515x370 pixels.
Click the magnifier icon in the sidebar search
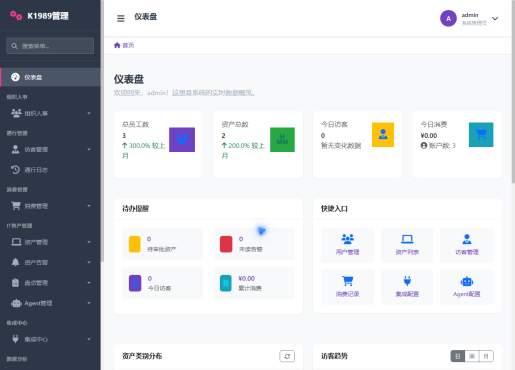click(14, 46)
